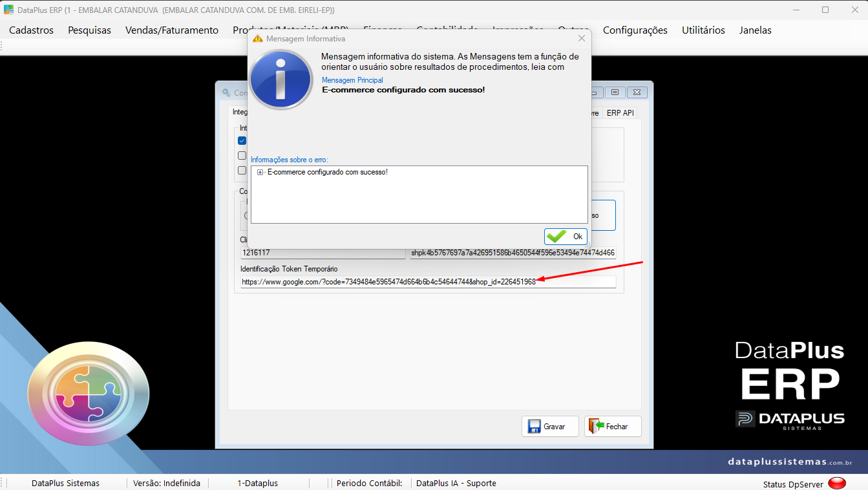Screen dimensions: 868x490
Task: Click the red Status DpServer indicator
Action: click(x=837, y=483)
